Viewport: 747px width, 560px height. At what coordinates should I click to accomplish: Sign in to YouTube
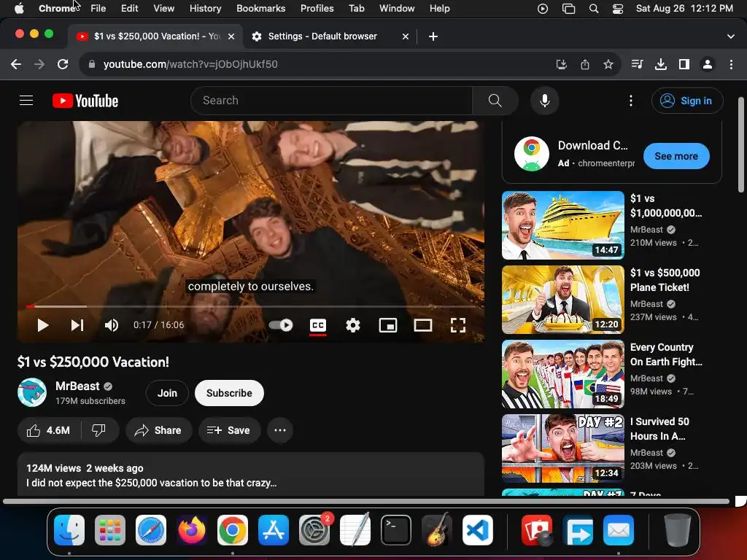point(687,101)
